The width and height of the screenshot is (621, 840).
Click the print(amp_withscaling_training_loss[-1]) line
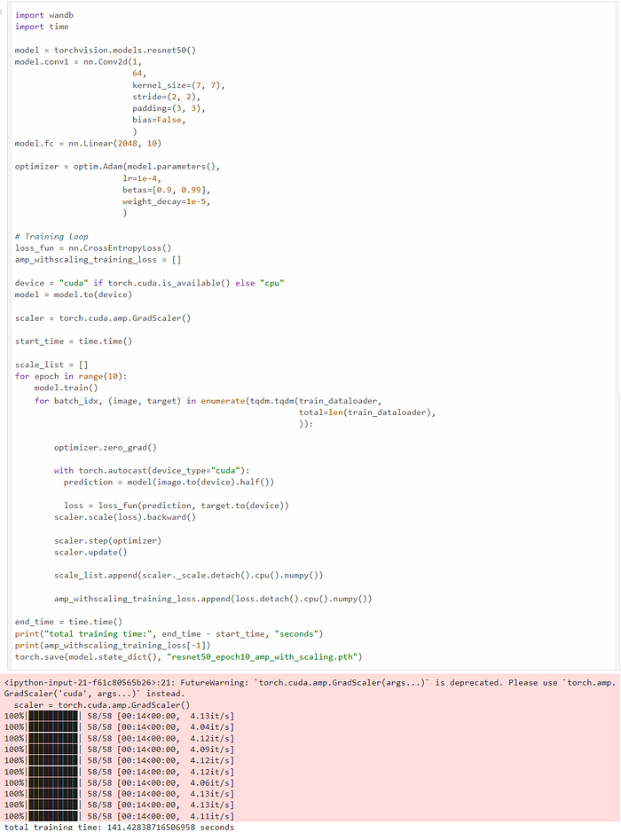(x=113, y=646)
